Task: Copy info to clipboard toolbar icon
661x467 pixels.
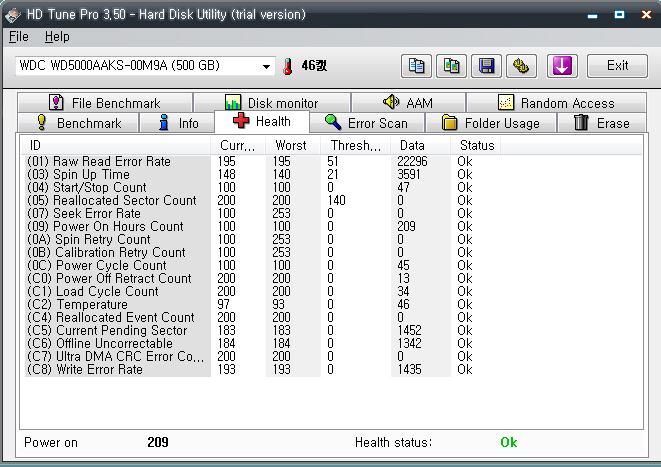Action: pos(416,66)
